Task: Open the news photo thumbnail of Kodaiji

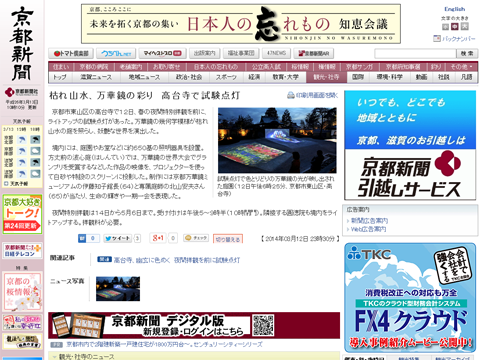Action: click(x=118, y=289)
